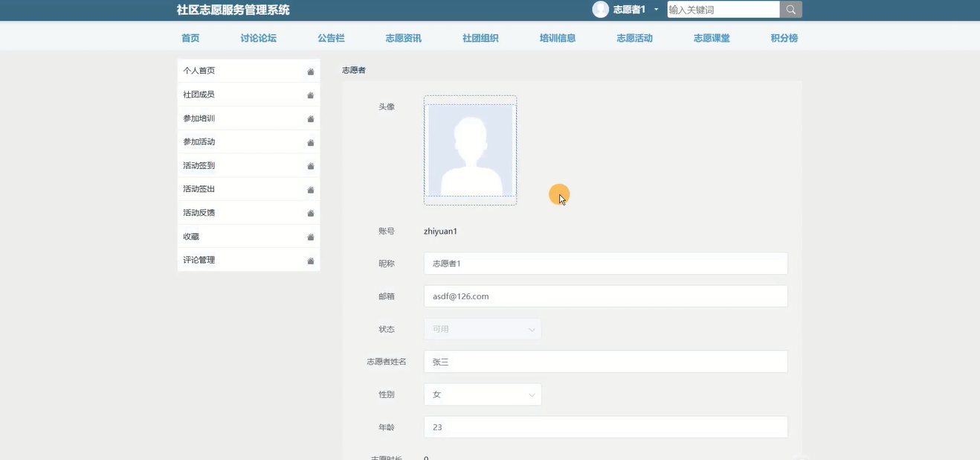Open 活动反馈 in the sidebar
This screenshot has height=460, width=980.
pos(199,213)
